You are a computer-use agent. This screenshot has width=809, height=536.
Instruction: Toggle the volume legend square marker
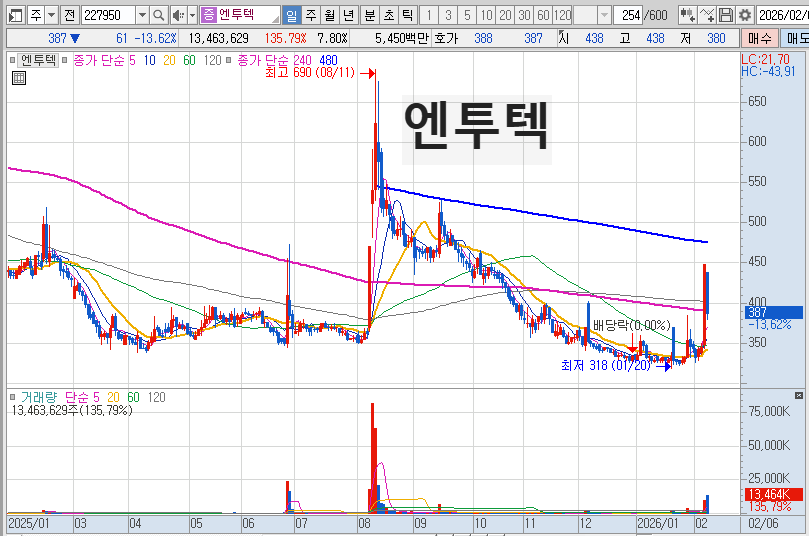[x=12, y=397]
